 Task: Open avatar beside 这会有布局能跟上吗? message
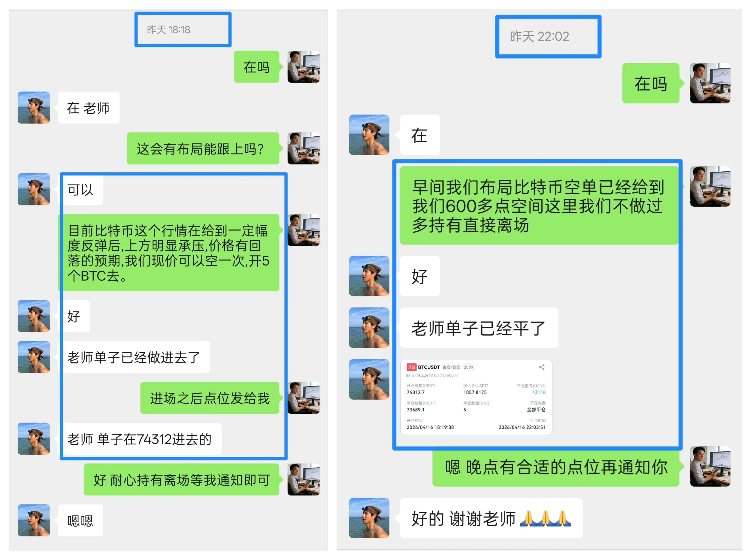(x=303, y=148)
